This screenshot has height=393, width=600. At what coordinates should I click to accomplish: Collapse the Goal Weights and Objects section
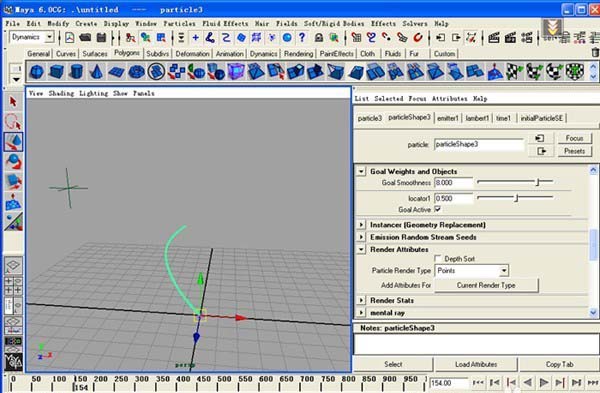point(361,171)
